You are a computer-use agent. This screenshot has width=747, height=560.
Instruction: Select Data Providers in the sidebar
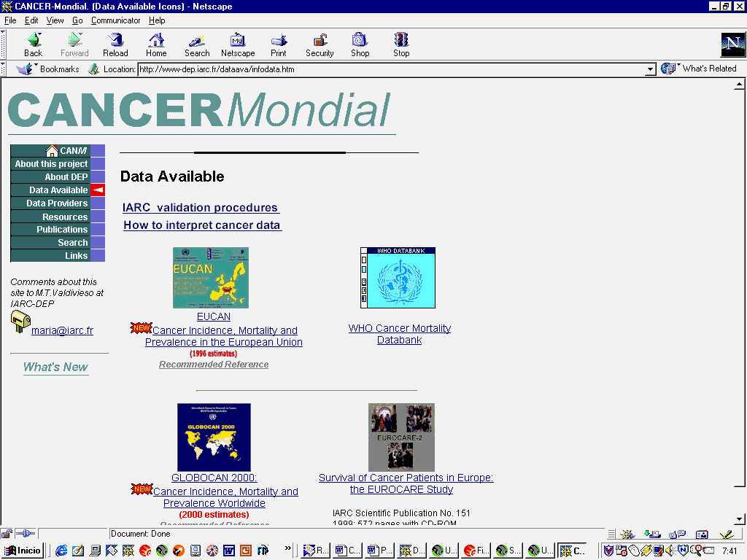click(x=57, y=203)
